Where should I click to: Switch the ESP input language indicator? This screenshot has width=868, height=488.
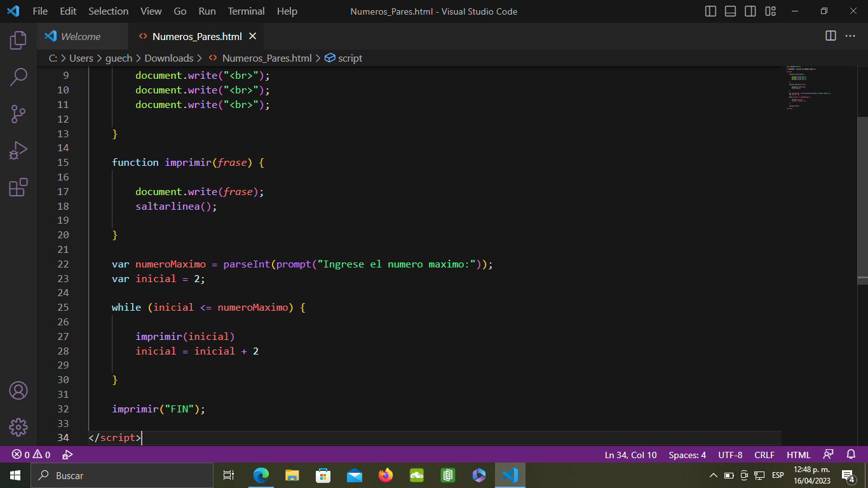pos(778,475)
